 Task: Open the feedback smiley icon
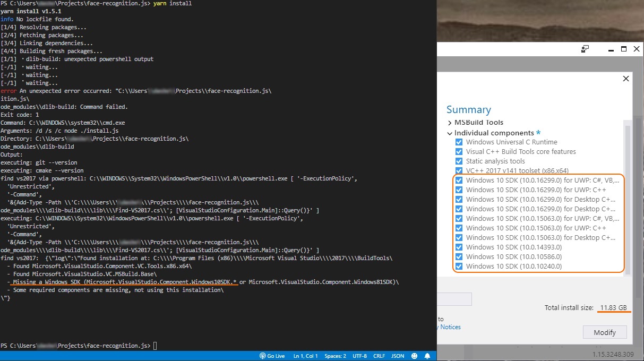(x=414, y=356)
